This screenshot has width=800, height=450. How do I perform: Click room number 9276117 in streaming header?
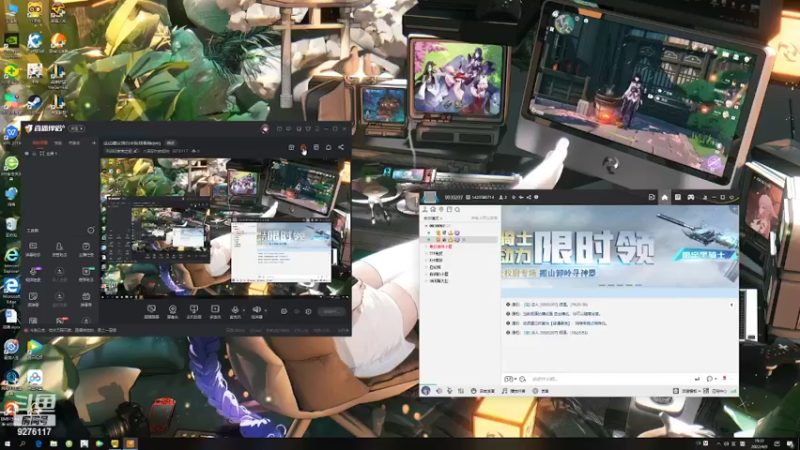(179, 151)
